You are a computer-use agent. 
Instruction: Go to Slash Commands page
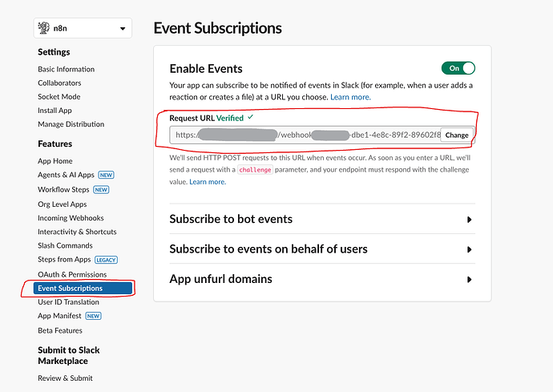tap(65, 245)
